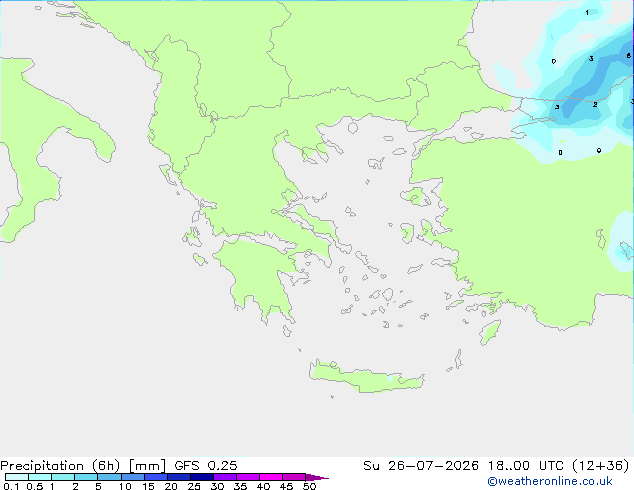This screenshot has width=634, height=490.
Task: Click the '0.1' legend scale label
Action: click(11, 486)
